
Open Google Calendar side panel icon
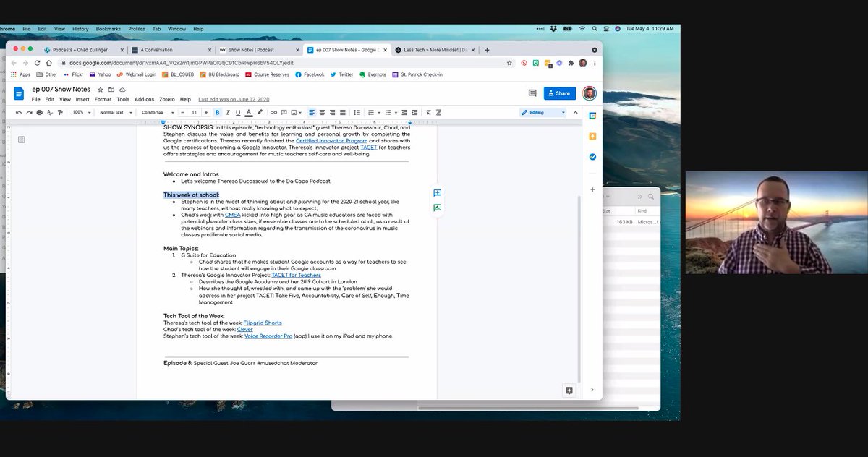pyautogui.click(x=592, y=116)
